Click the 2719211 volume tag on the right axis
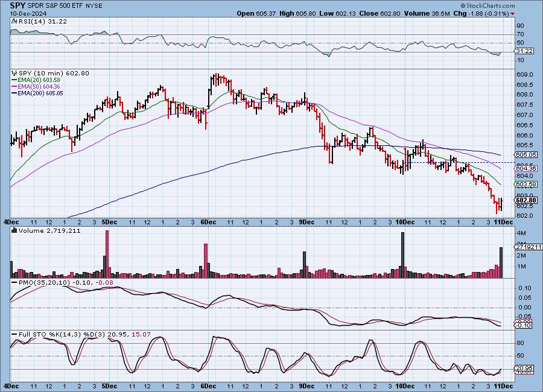Image resolution: width=543 pixels, height=392 pixels. [x=529, y=247]
